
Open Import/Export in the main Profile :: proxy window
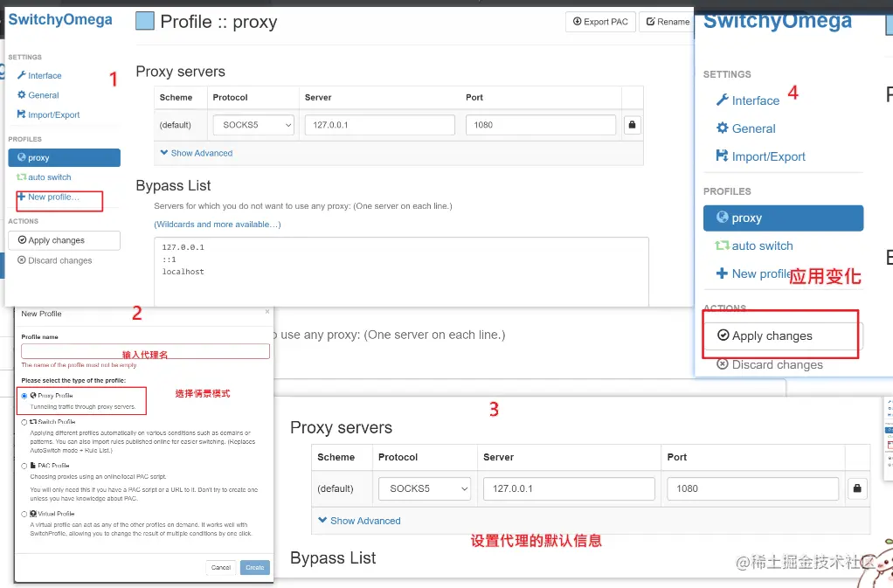click(48, 115)
